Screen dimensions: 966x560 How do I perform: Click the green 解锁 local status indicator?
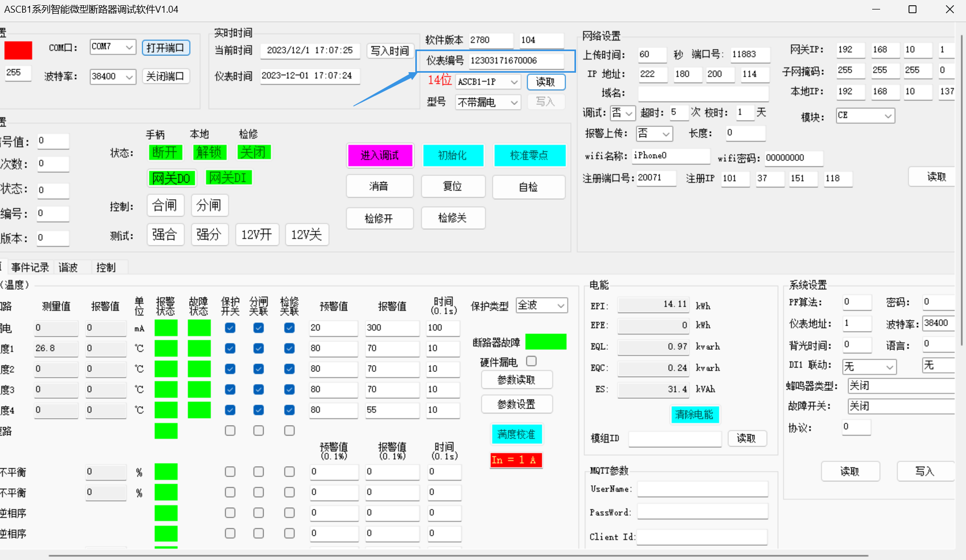pos(209,153)
